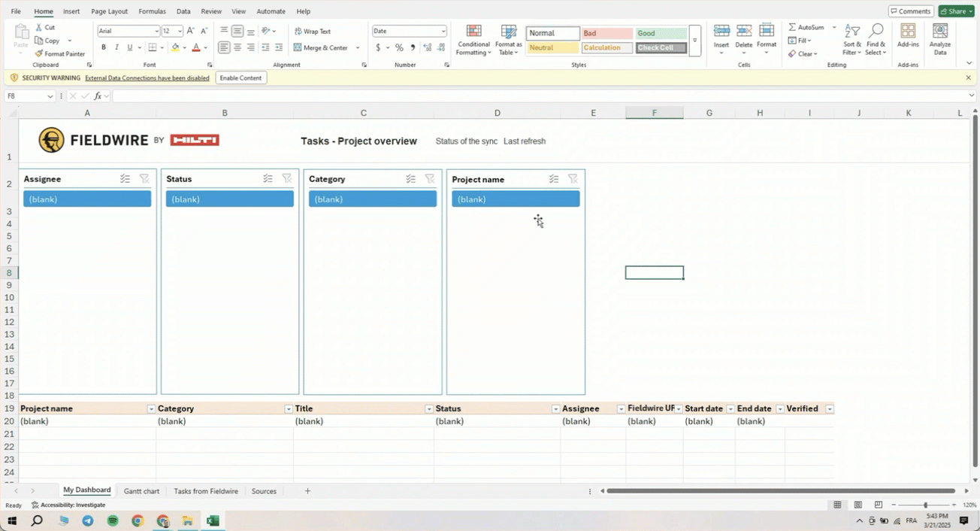This screenshot has height=531, width=980.
Task: Open Excel from the Windows taskbar
Action: [x=213, y=520]
